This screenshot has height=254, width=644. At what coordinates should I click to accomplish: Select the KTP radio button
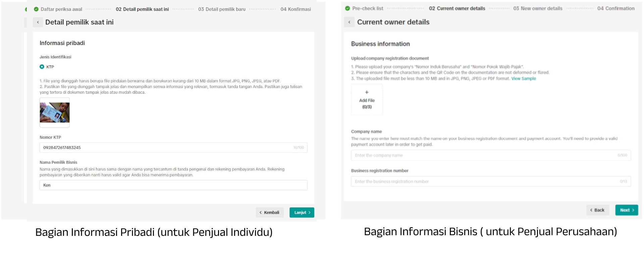42,67
